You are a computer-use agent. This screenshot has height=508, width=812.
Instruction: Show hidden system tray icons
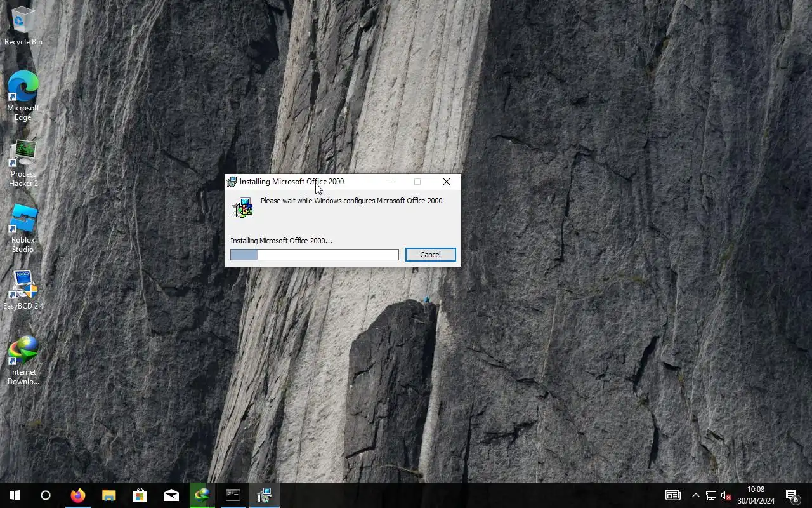click(695, 495)
